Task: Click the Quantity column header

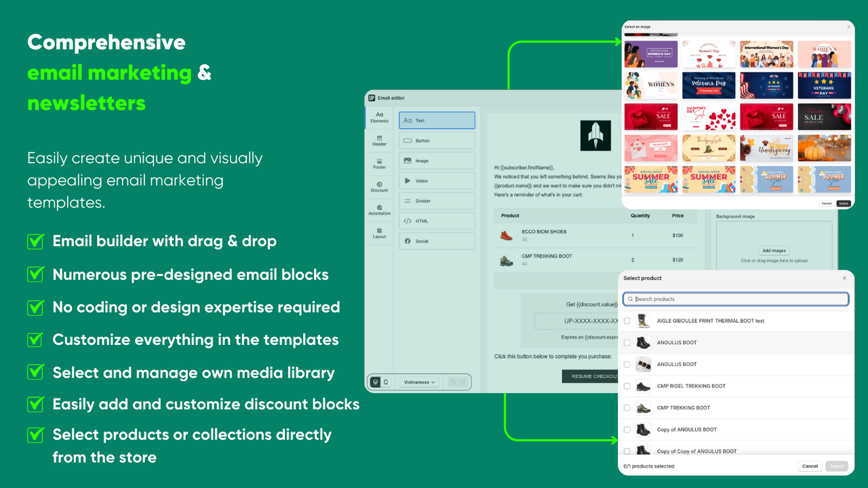Action: coord(640,216)
